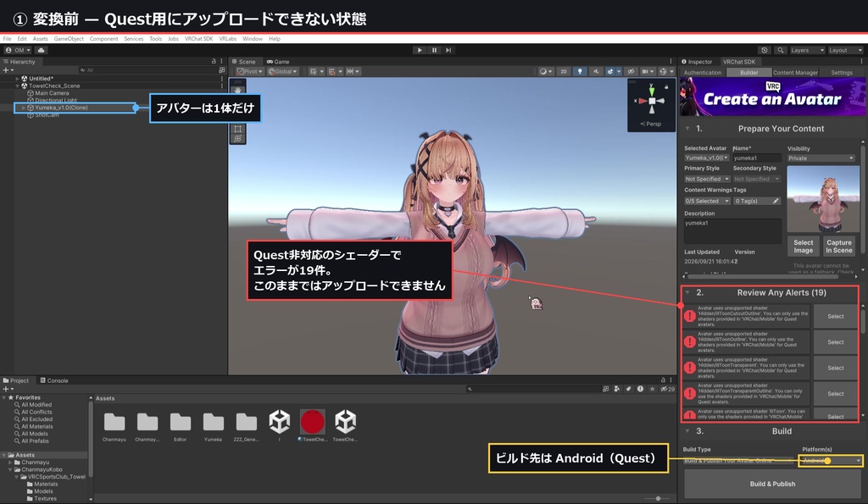Toggle scene audio icon
868x504 pixels.
coord(596,71)
